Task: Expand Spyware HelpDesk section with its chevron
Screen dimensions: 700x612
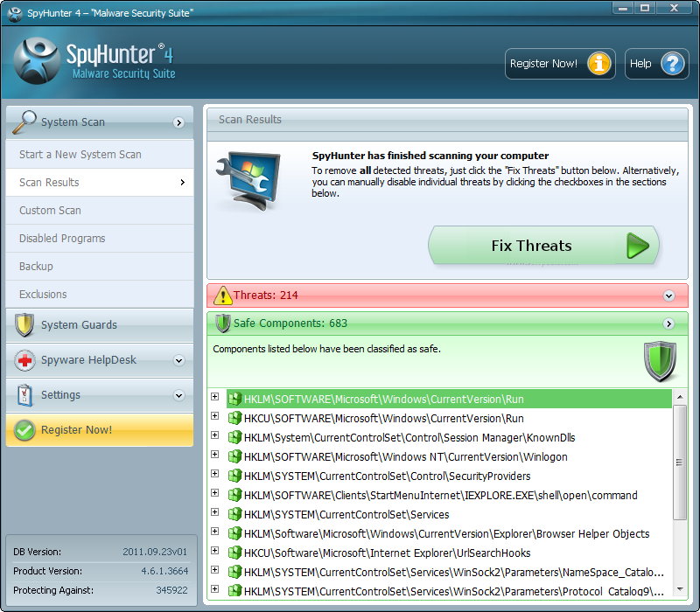Action: coord(178,360)
